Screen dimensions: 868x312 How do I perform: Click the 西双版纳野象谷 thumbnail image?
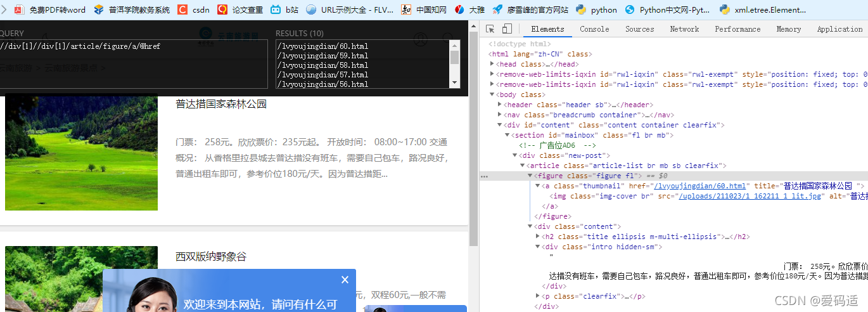click(81, 279)
